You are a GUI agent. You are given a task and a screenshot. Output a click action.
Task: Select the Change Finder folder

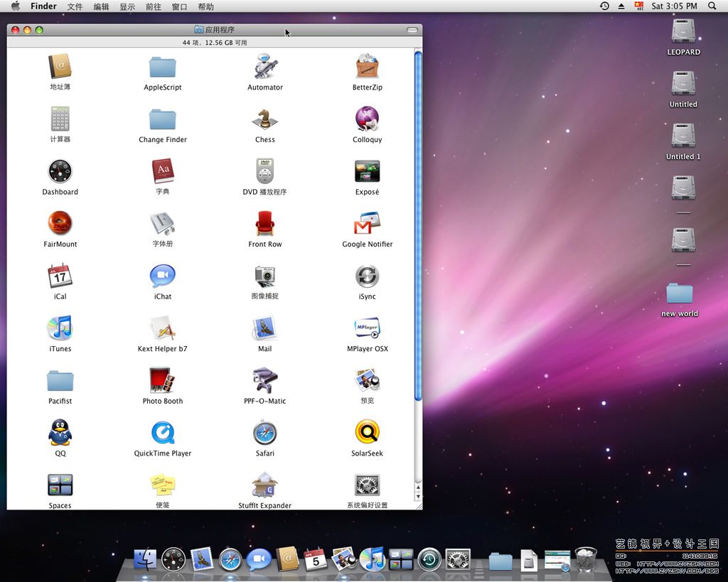click(x=163, y=120)
